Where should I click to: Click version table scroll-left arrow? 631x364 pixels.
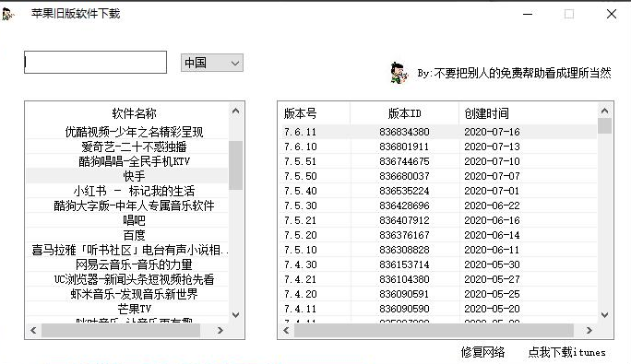pyautogui.click(x=286, y=330)
